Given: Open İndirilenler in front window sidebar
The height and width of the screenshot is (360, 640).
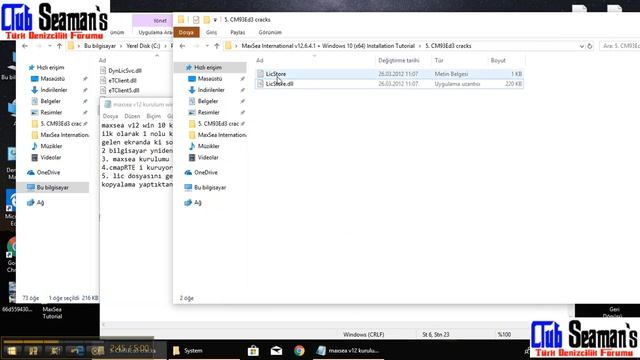Looking at the screenshot, I should point(211,90).
